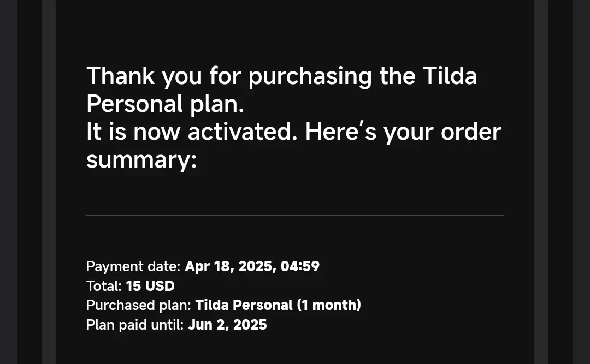
Task: Select the 'Jun 2, 2025' expiry date
Action: [x=227, y=325]
